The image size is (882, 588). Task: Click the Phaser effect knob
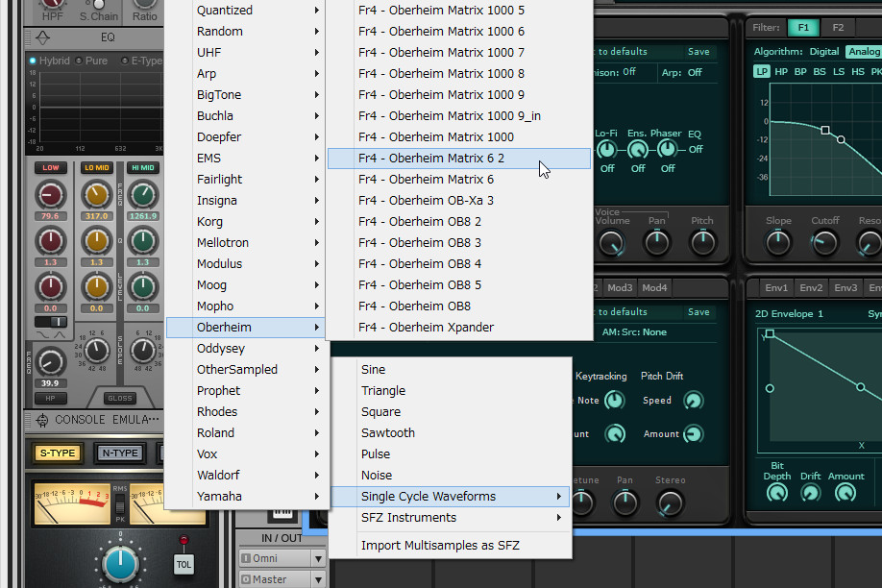(667, 149)
